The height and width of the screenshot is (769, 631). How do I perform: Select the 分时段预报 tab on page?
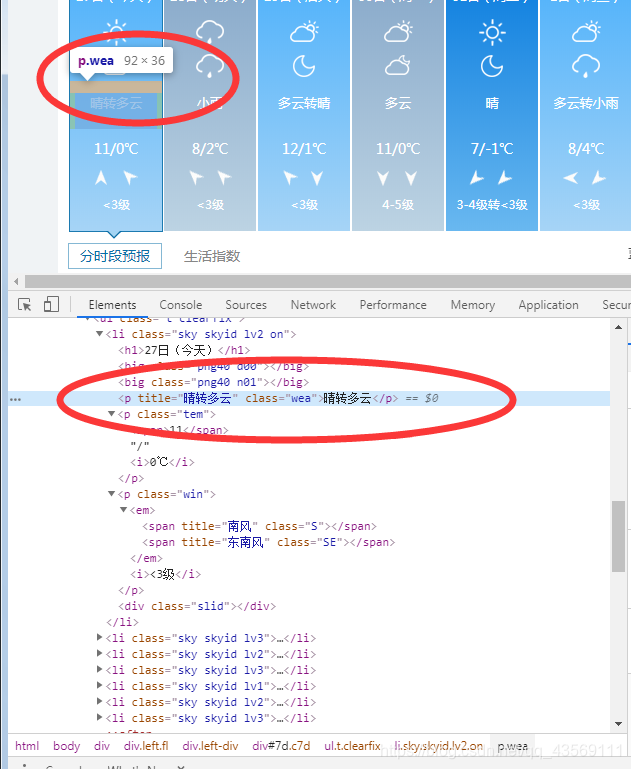click(115, 256)
